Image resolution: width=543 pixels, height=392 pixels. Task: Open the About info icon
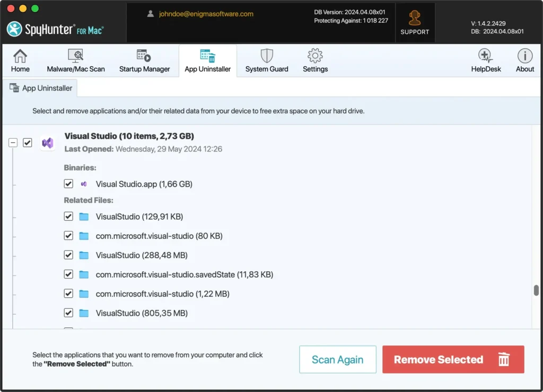pos(525,56)
